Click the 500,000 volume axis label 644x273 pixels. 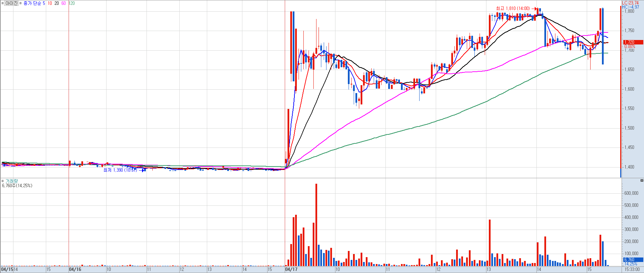point(631,205)
